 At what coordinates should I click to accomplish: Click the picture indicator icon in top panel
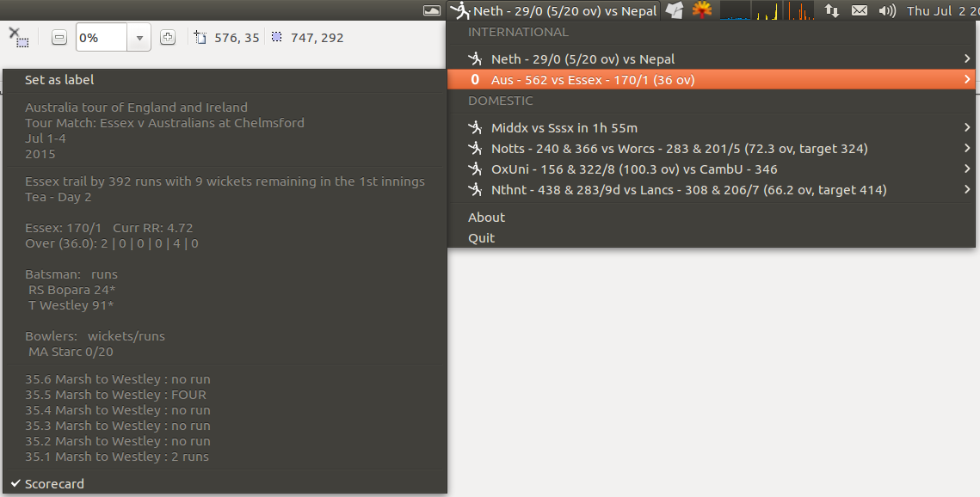point(432,10)
